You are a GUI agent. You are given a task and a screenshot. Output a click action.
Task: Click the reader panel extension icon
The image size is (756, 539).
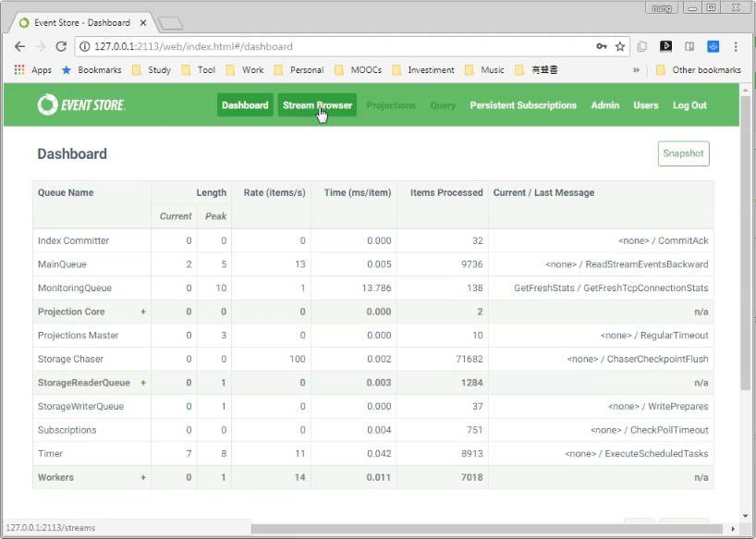(x=689, y=46)
